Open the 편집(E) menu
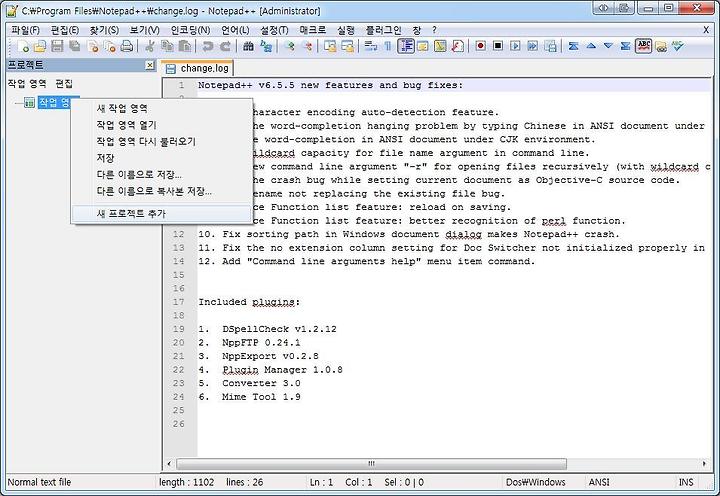This screenshot has width=720, height=496. [65, 30]
